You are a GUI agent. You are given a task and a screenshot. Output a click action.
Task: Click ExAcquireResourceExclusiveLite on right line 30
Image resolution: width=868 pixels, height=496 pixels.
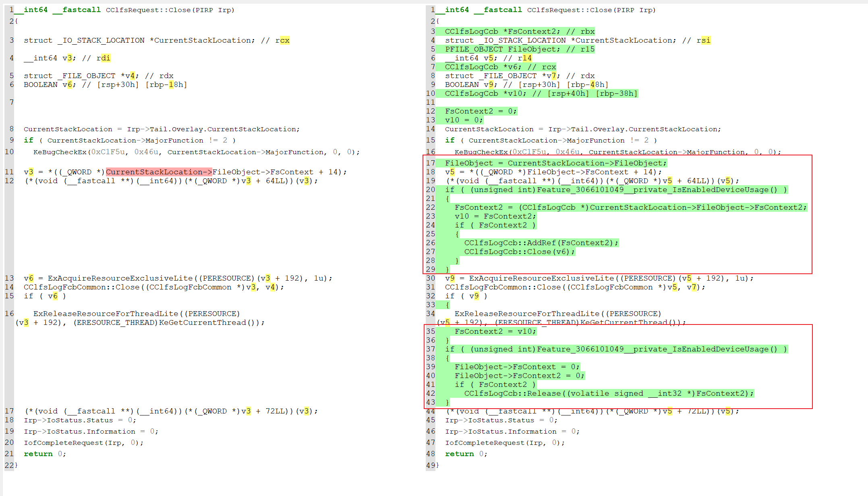point(541,278)
